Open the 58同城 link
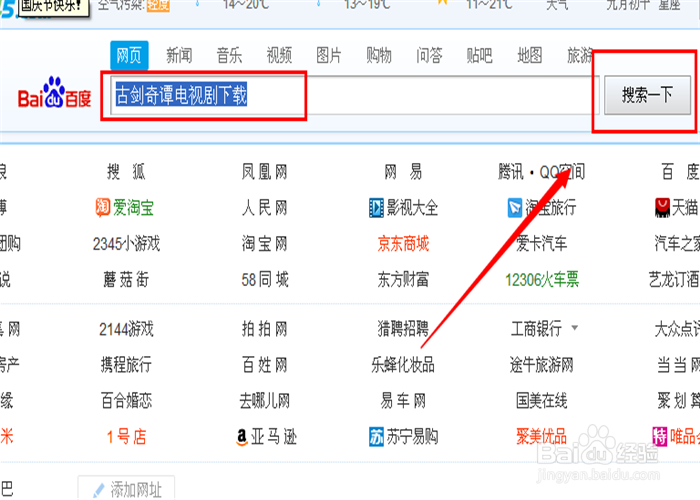 tap(265, 280)
